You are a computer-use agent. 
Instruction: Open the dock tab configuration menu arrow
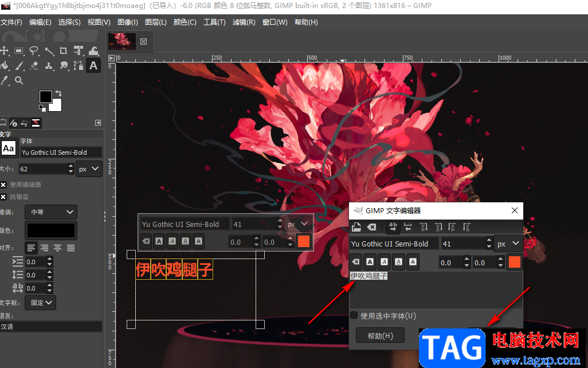(x=98, y=123)
